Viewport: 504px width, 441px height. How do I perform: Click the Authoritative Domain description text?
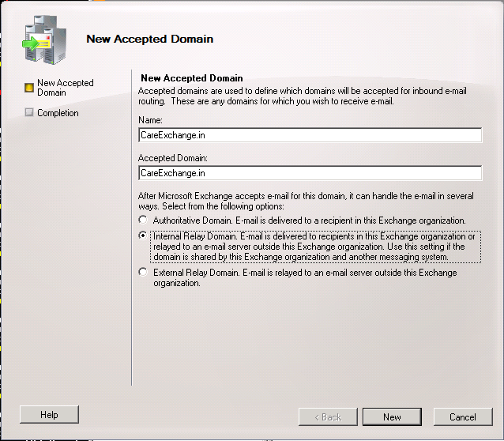(x=309, y=220)
